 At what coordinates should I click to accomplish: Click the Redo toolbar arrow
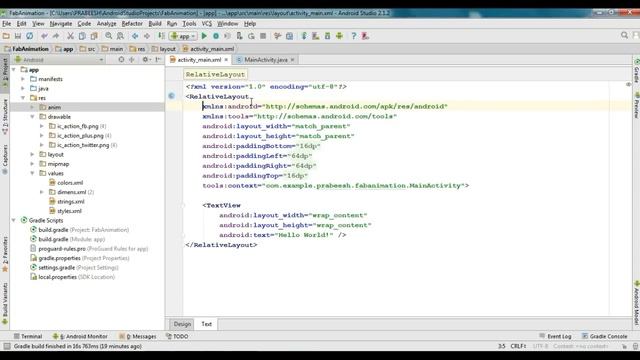(x=56, y=36)
